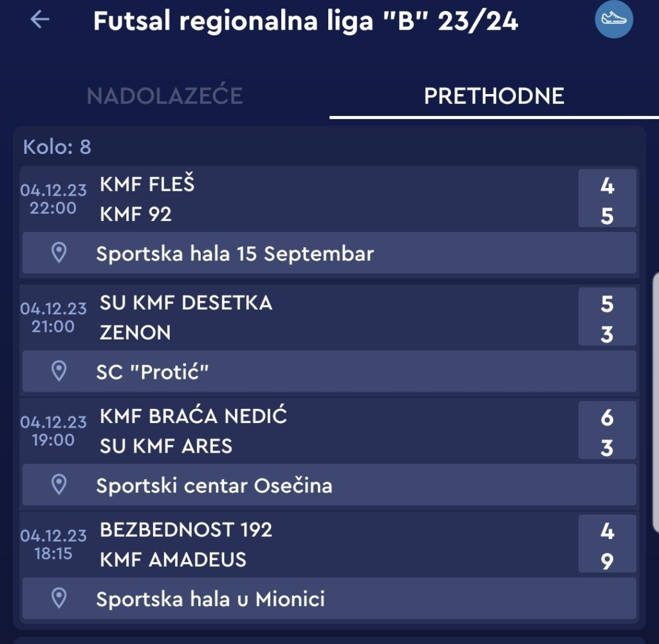Screen dimensions: 659x644
Task: Open venue Sportski centar Osečina
Action: [x=214, y=485]
